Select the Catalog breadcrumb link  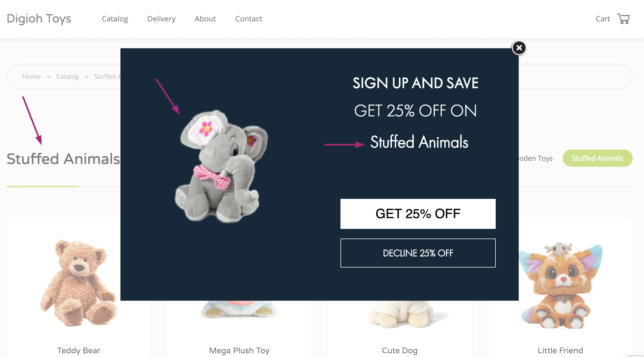tap(67, 76)
